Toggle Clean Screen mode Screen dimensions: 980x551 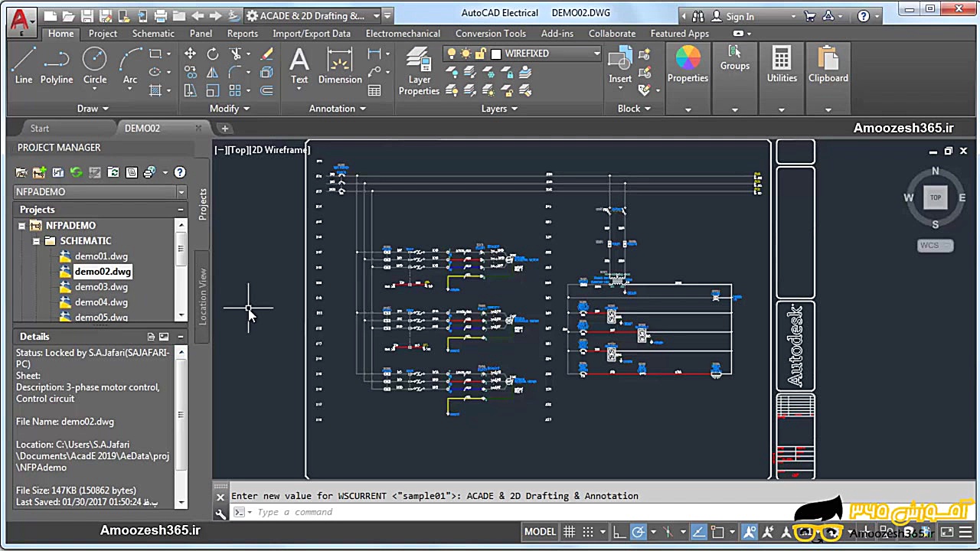(947, 532)
